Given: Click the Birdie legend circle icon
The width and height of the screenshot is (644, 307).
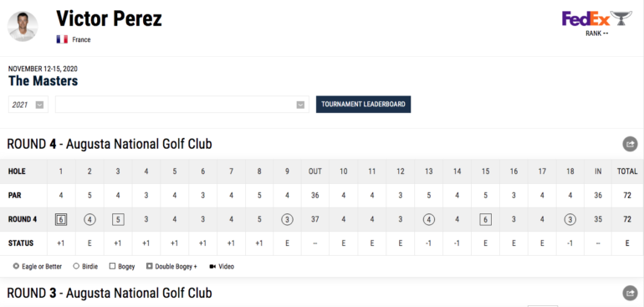Looking at the screenshot, I should [76, 266].
